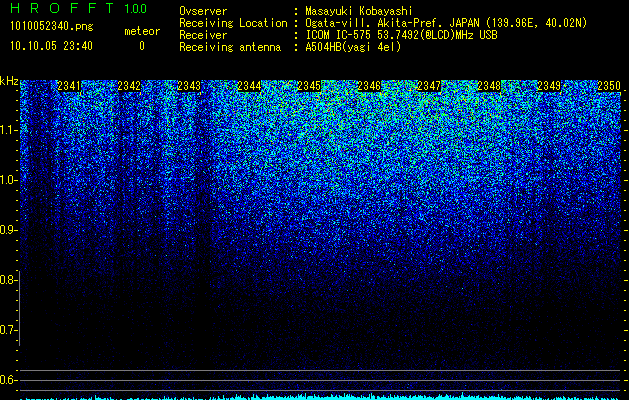The height and width of the screenshot is (400, 629).
Task: Click the Ogata-vill. Akita-Pref. JAPAN location text
Action: pyautogui.click(x=444, y=23)
